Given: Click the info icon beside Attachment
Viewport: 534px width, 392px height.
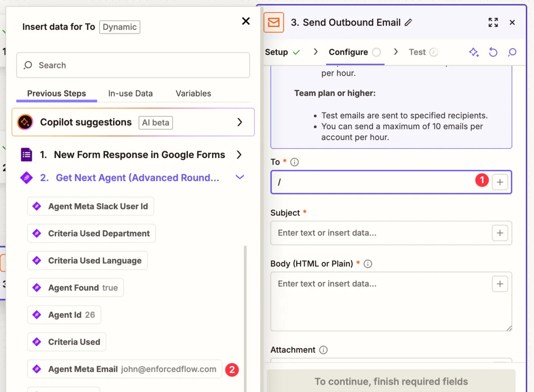Looking at the screenshot, I should point(324,350).
